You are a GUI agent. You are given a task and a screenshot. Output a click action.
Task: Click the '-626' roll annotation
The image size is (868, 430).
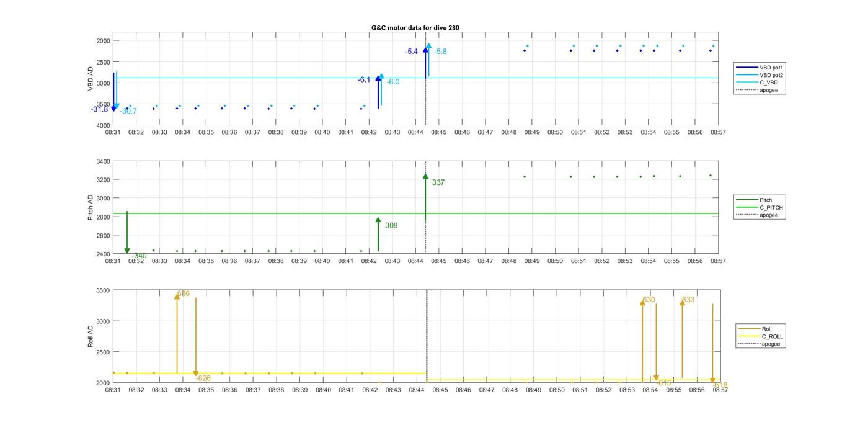pos(203,378)
